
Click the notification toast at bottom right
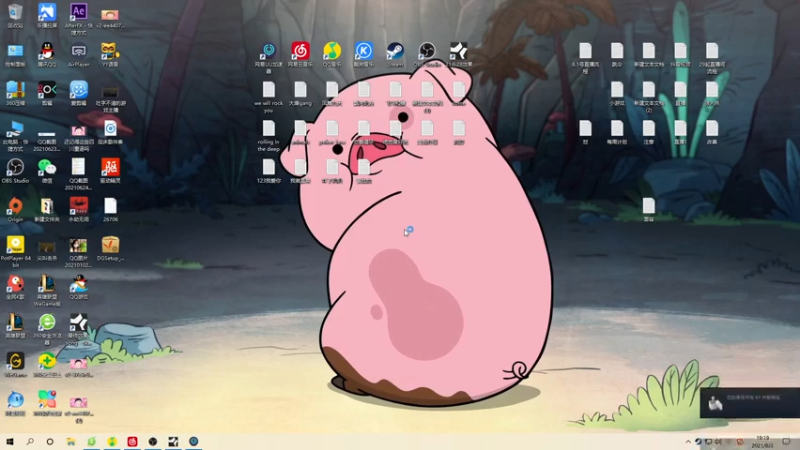(x=750, y=403)
